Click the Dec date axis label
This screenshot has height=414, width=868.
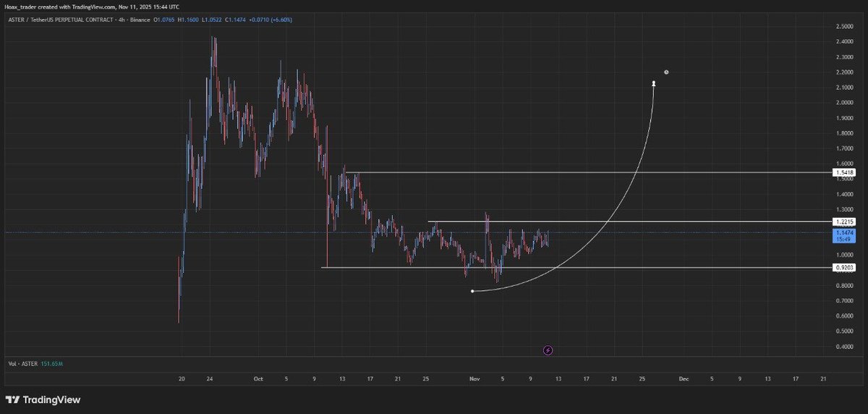pos(683,378)
